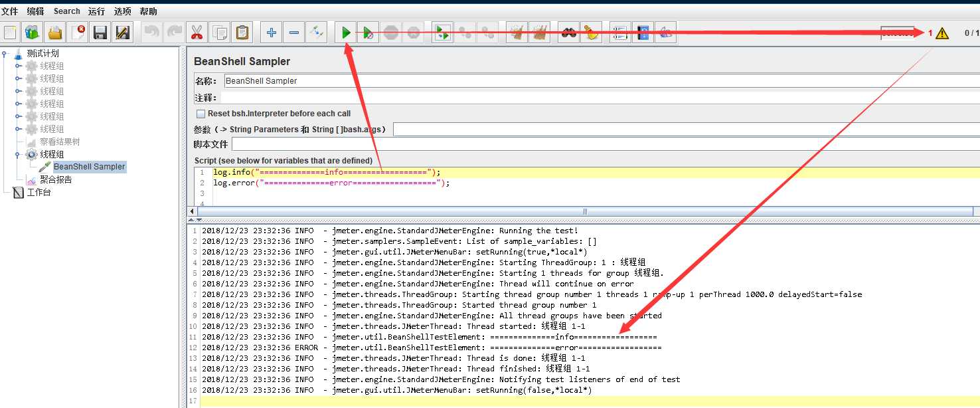Select the 聚合报告 tree node

[x=56, y=179]
